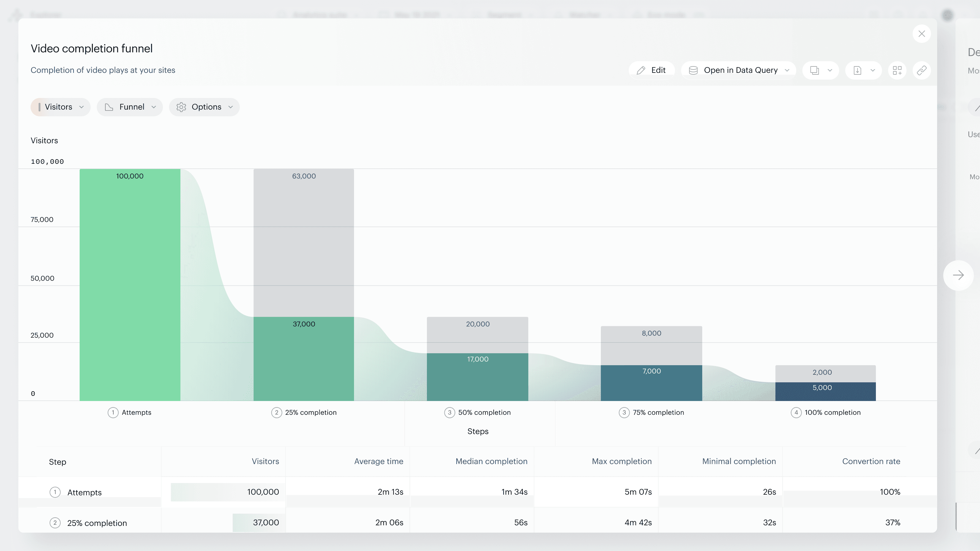Copy the link with the chain icon

click(922, 70)
